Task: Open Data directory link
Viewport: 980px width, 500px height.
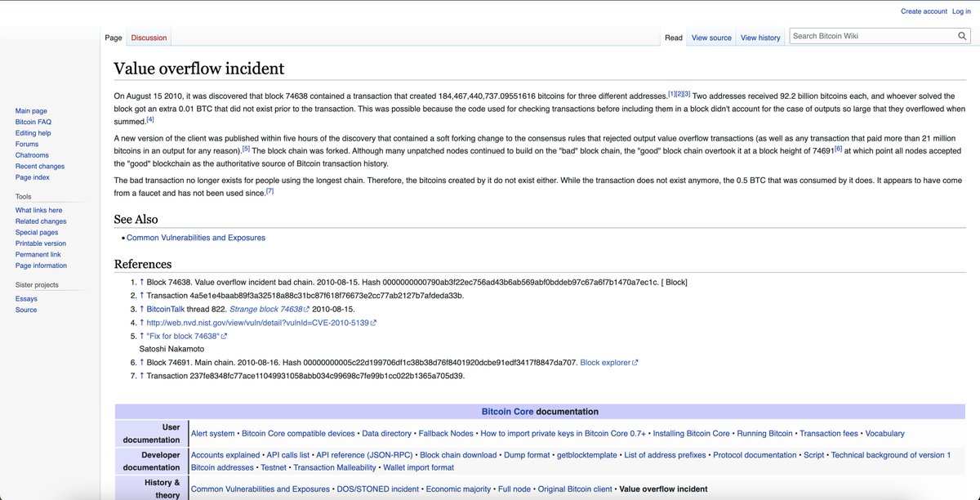Action: [386, 433]
